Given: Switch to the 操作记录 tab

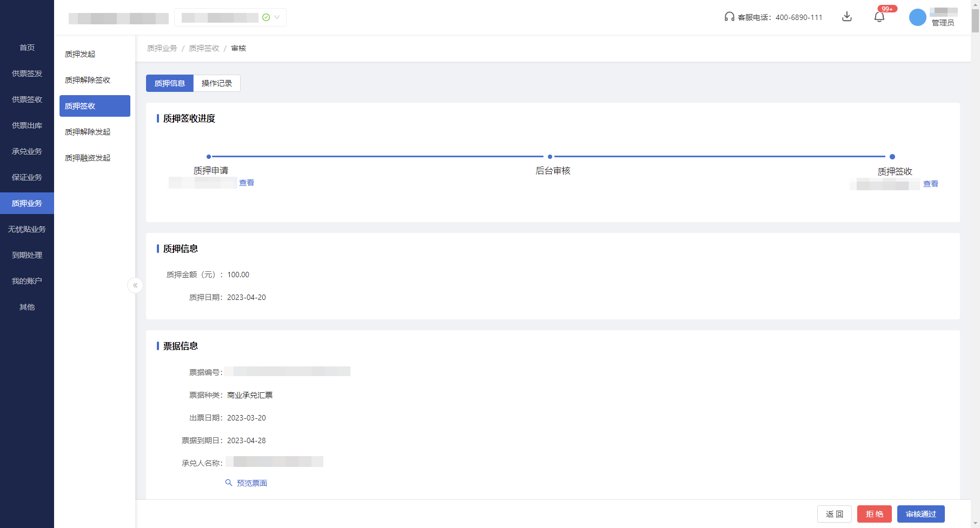Looking at the screenshot, I should click(216, 83).
